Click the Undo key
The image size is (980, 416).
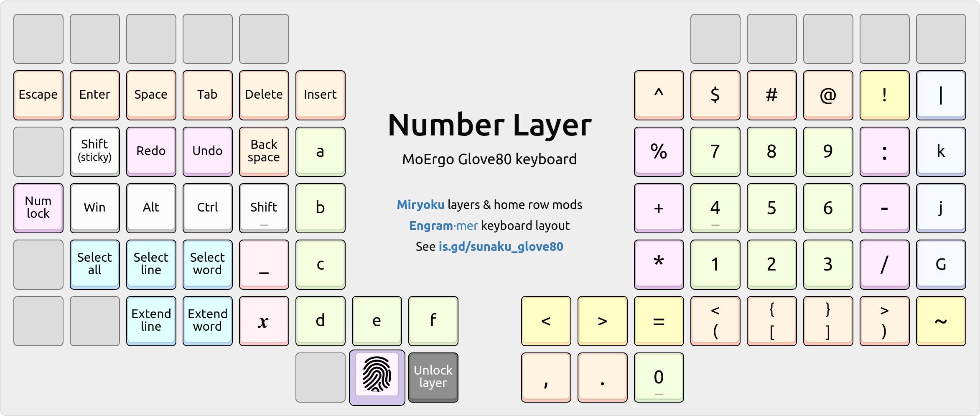coord(208,152)
